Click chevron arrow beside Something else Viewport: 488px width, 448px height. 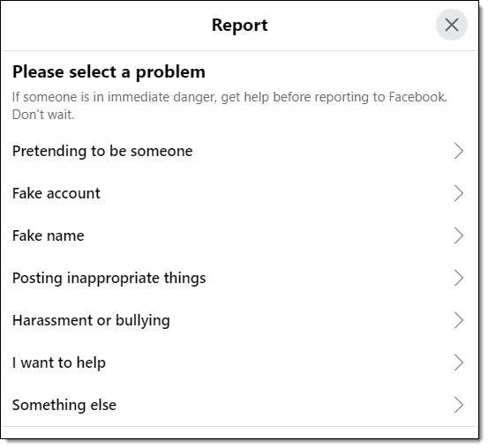458,405
